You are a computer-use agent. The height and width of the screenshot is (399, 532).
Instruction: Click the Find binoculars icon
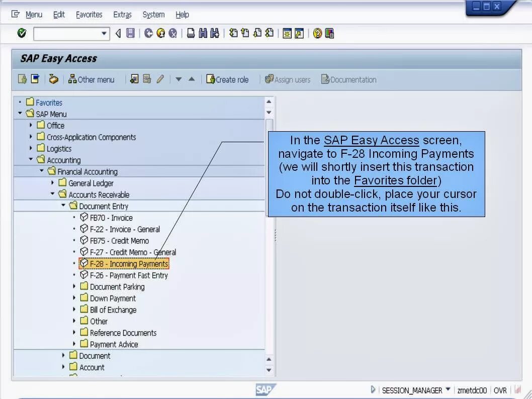point(203,33)
